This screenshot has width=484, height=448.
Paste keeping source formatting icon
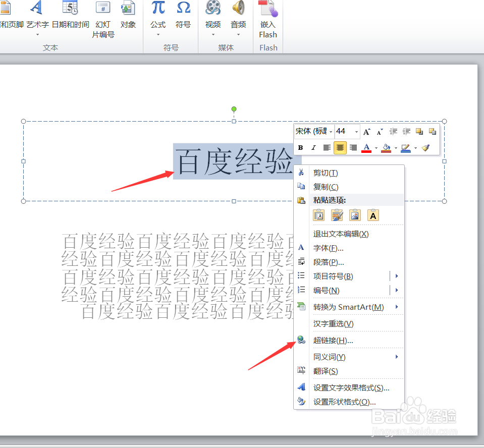tap(337, 215)
